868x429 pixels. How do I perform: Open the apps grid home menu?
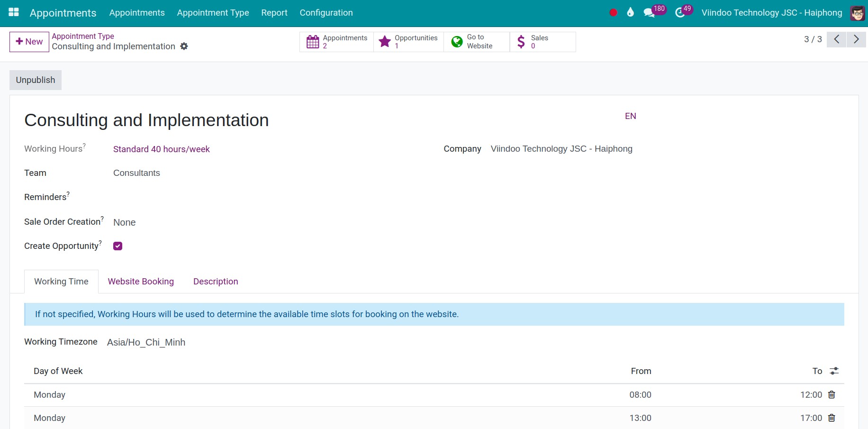pos(14,13)
